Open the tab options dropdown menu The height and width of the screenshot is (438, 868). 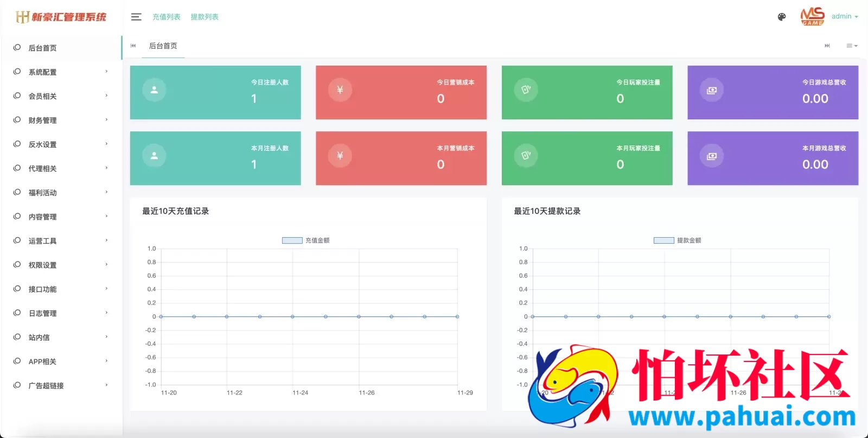click(x=852, y=46)
